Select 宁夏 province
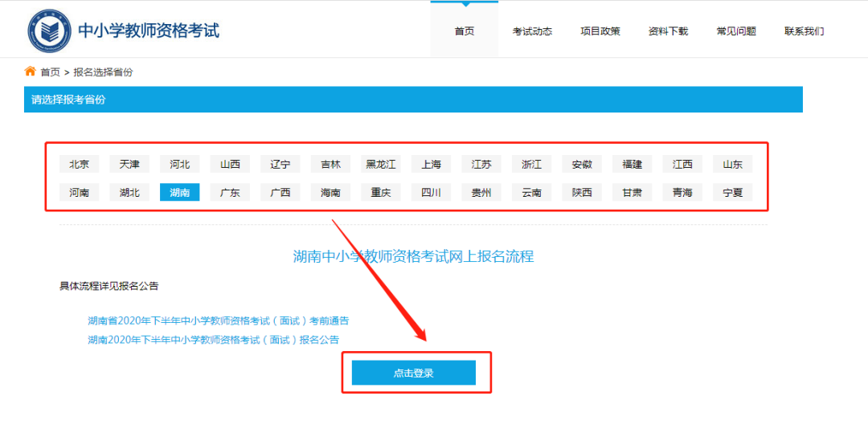Screen dimensions: 868x441 point(733,193)
